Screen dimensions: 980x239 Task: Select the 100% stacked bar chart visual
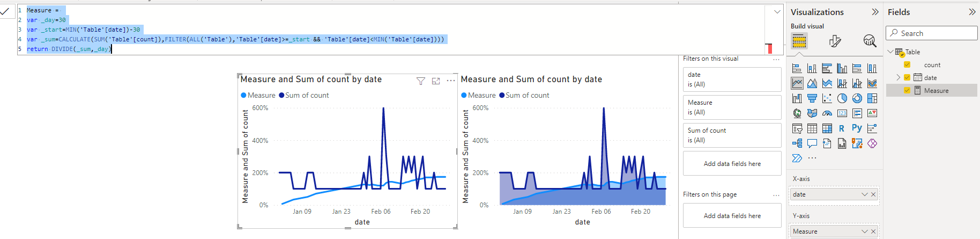click(x=857, y=68)
